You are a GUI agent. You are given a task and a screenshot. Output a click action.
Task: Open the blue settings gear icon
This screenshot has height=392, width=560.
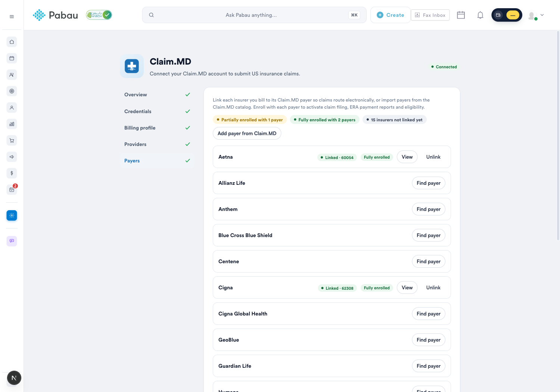coord(12,215)
